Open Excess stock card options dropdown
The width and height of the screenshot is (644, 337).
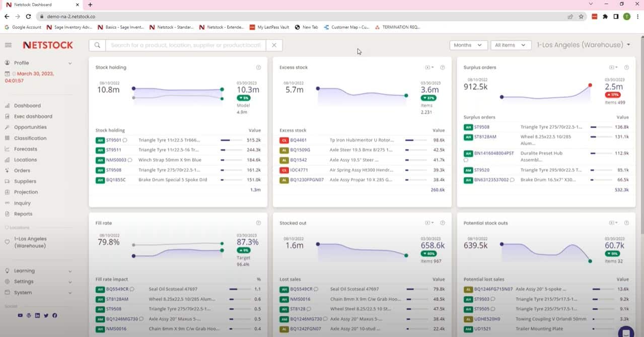click(x=429, y=68)
